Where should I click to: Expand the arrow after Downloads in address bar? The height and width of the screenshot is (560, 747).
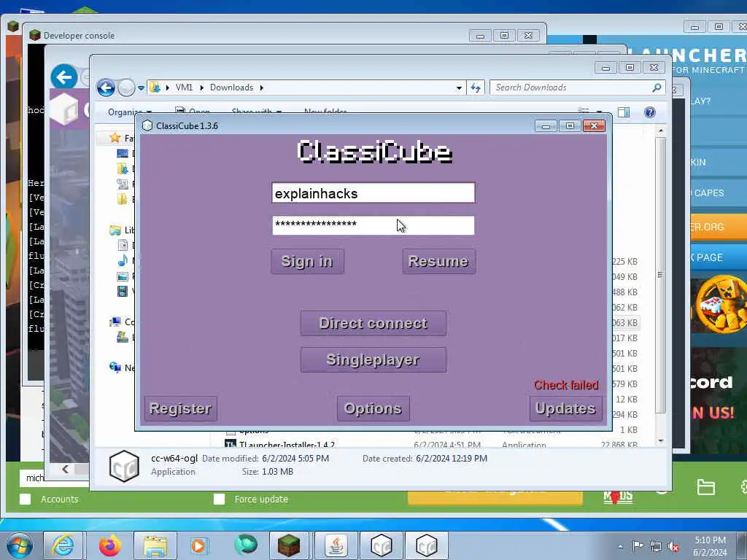click(262, 87)
